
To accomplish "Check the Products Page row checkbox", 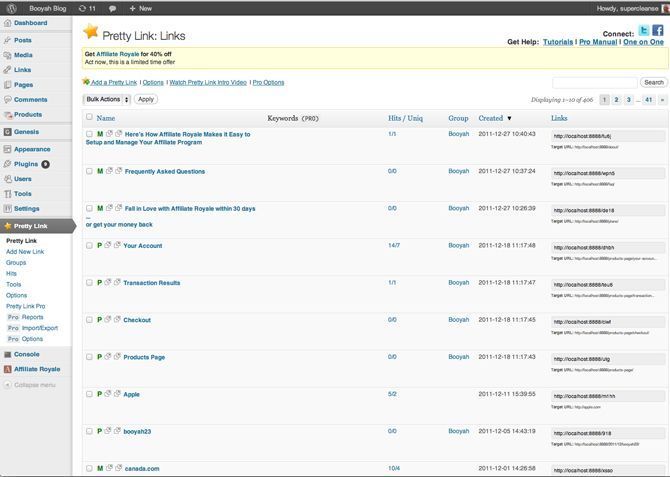I will (89, 357).
